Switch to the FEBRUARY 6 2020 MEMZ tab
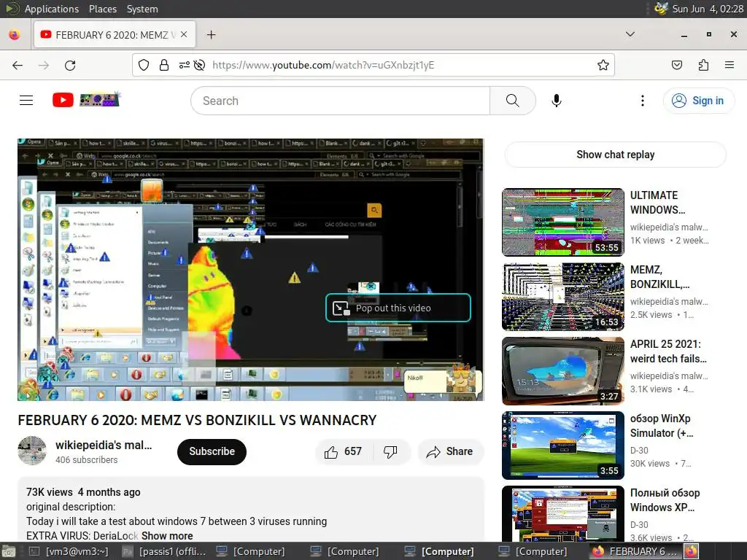The height and width of the screenshot is (560, 747). tap(115, 35)
